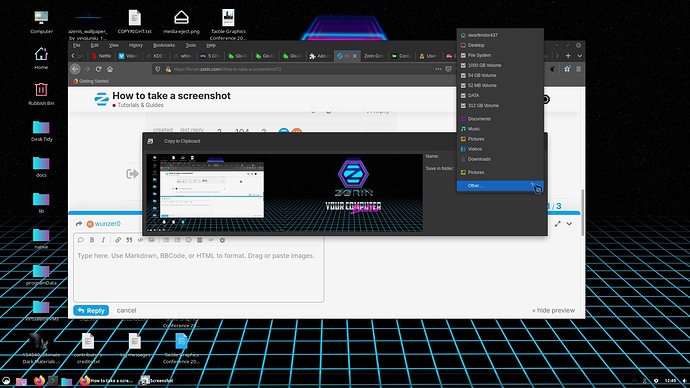Click the blue Reply button

(91, 311)
